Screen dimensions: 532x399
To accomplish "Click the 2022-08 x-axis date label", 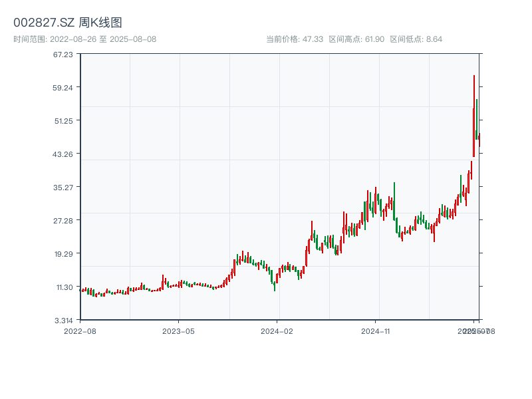I will (x=80, y=331).
